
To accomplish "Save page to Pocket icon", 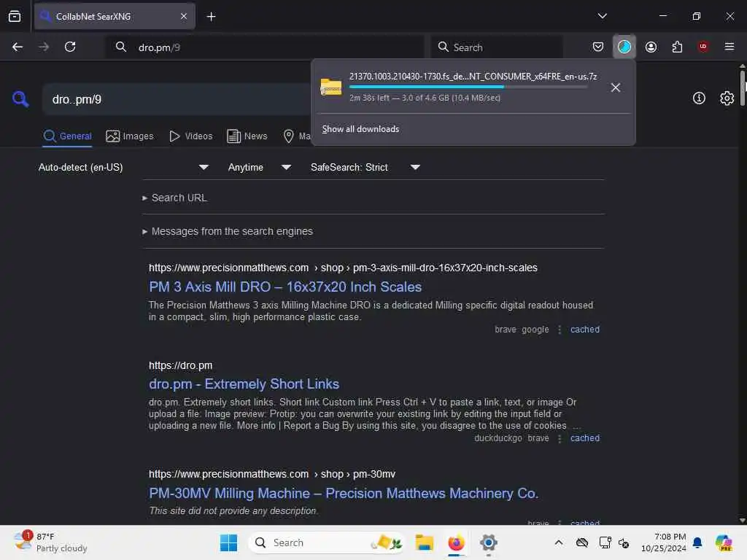I will pyautogui.click(x=598, y=47).
